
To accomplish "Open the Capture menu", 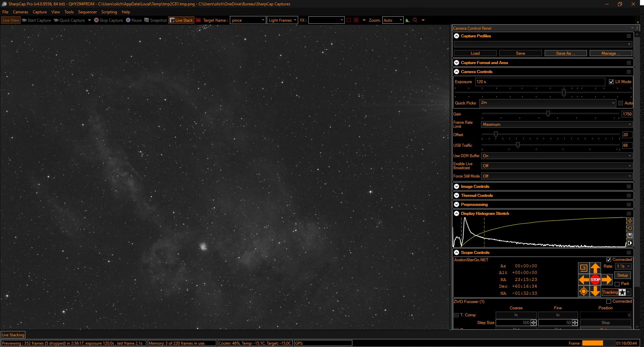I will coord(40,12).
